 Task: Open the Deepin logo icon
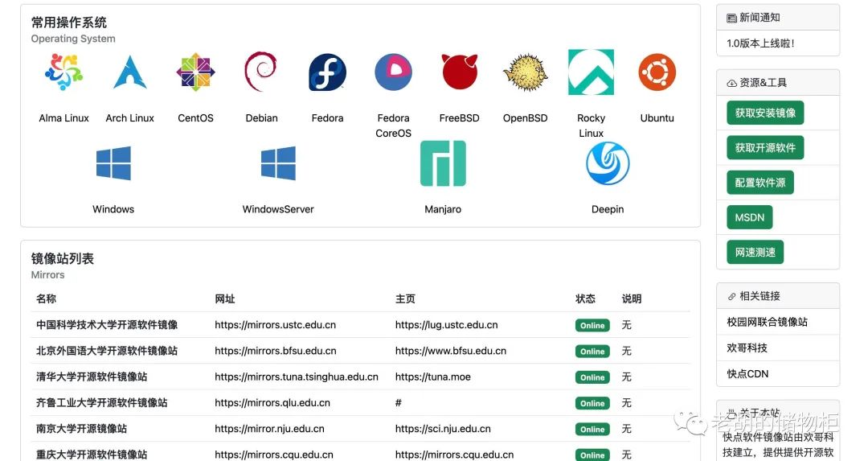608,163
